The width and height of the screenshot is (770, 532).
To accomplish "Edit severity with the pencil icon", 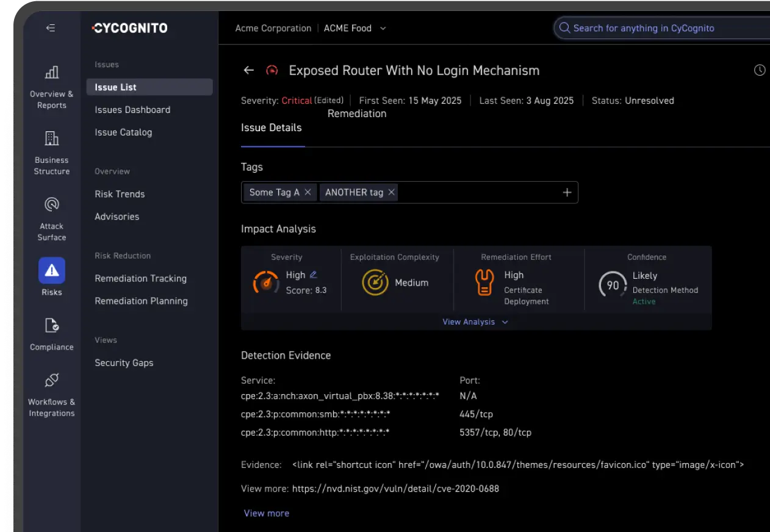I will (314, 275).
